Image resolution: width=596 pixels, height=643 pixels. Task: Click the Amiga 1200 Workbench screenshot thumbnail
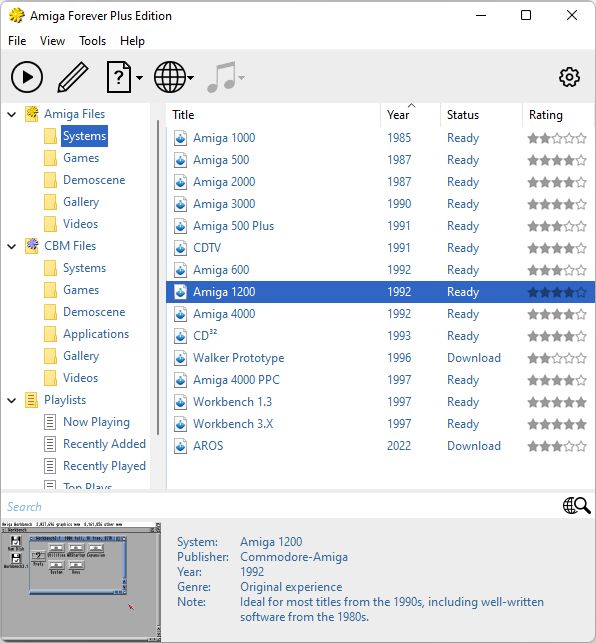coord(81,581)
